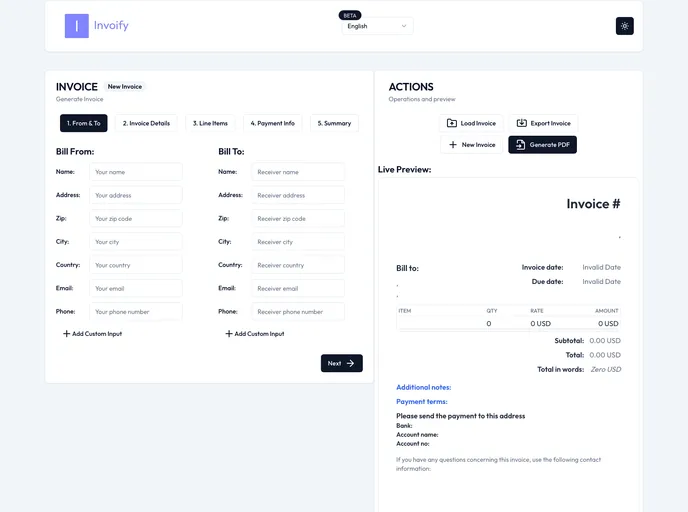Toggle the light/dark theme button

[624, 26]
